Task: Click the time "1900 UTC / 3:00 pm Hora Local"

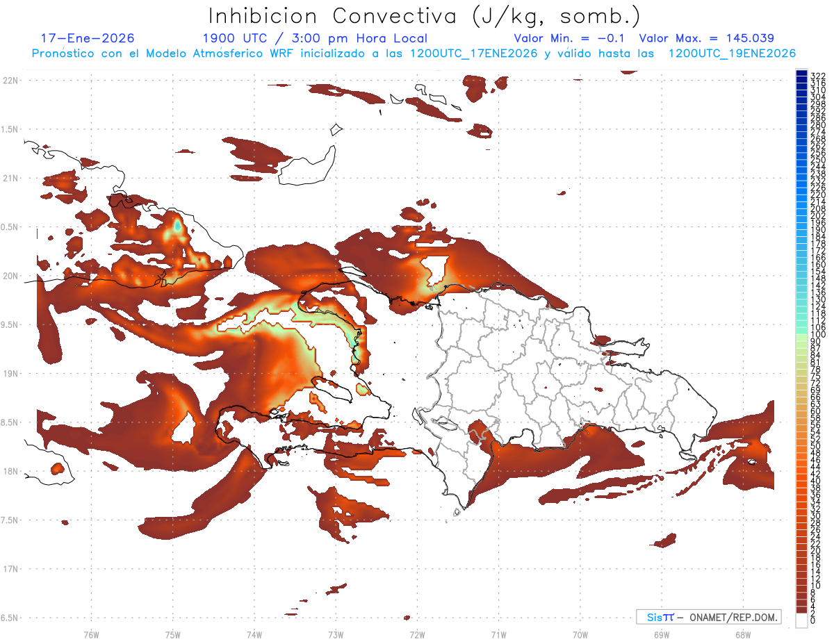Action: (315, 38)
